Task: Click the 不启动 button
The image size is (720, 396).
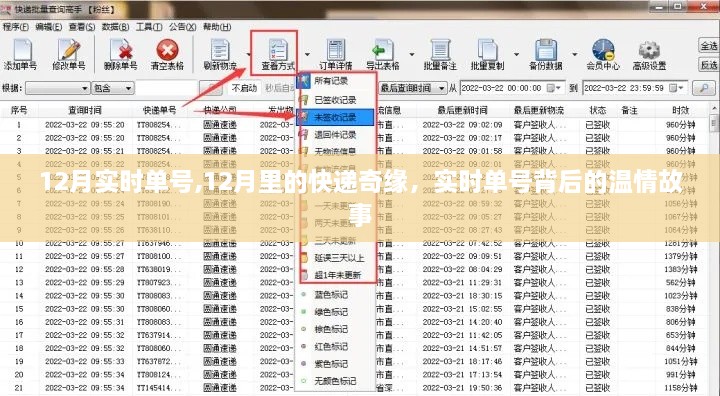Action: click(244, 88)
